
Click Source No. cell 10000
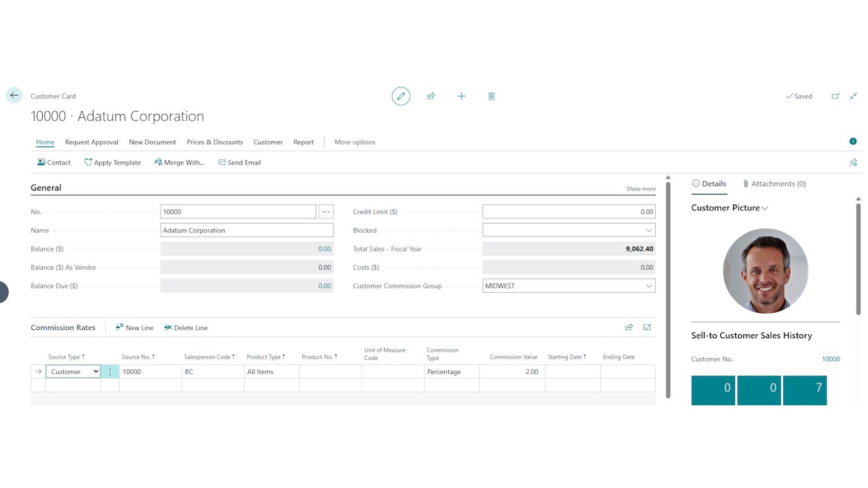click(151, 371)
